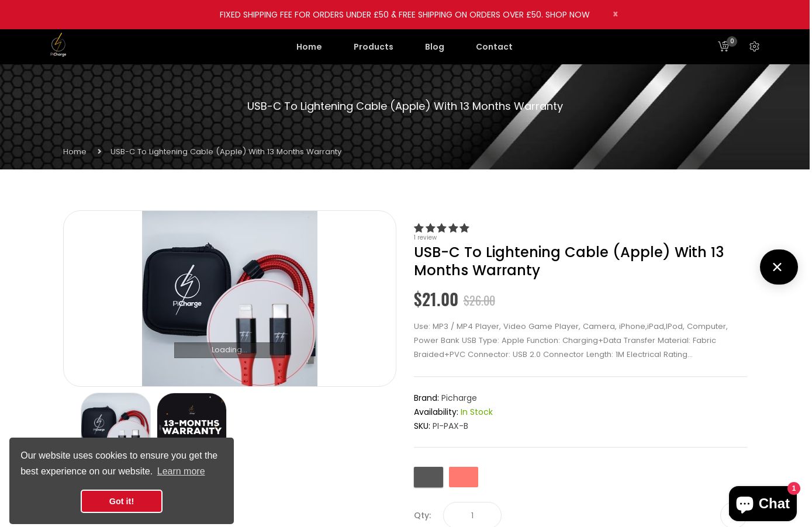The image size is (812, 527).
Task: Click the five-star rating
Action: tap(441, 228)
